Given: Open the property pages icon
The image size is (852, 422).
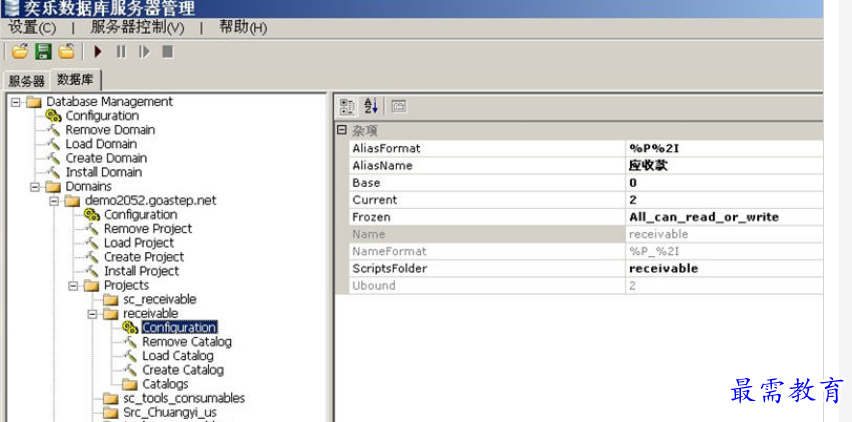Looking at the screenshot, I should tap(399, 106).
